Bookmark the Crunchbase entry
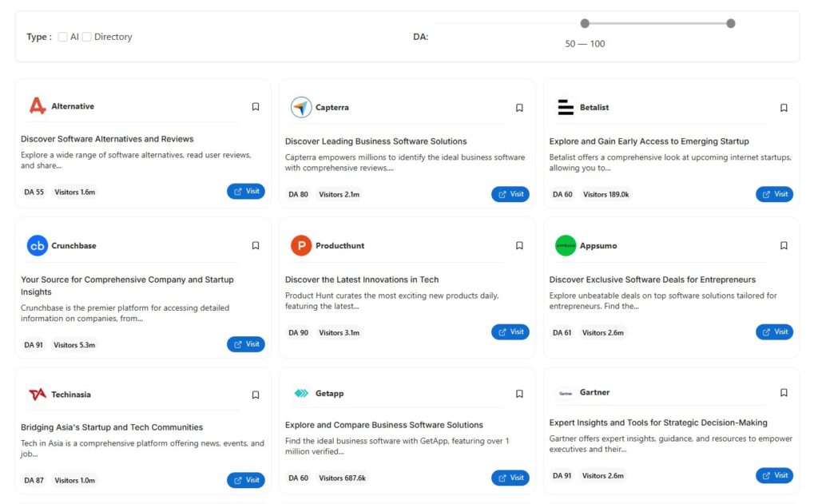 pyautogui.click(x=256, y=246)
